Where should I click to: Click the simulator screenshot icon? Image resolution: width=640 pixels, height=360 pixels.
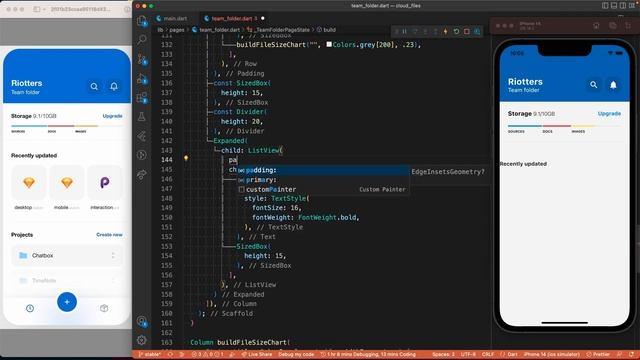point(612,26)
